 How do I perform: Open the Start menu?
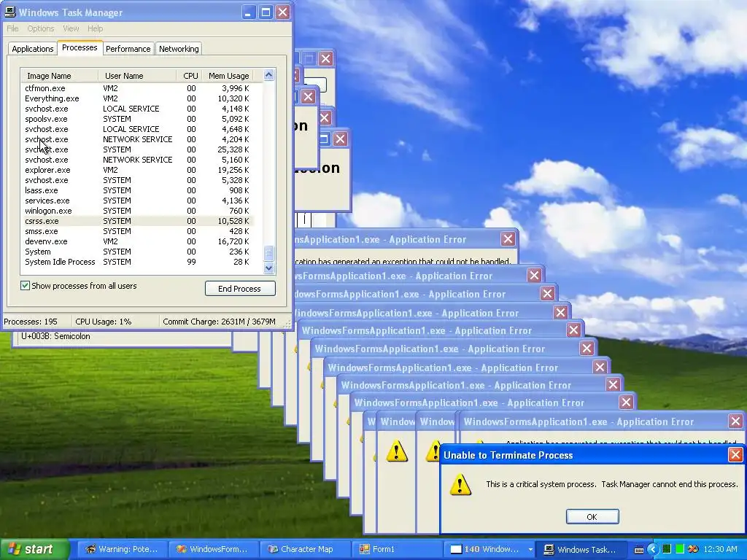pyautogui.click(x=34, y=549)
